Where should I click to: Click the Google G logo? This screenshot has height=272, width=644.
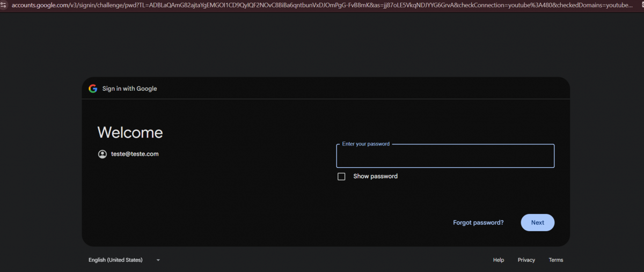93,89
